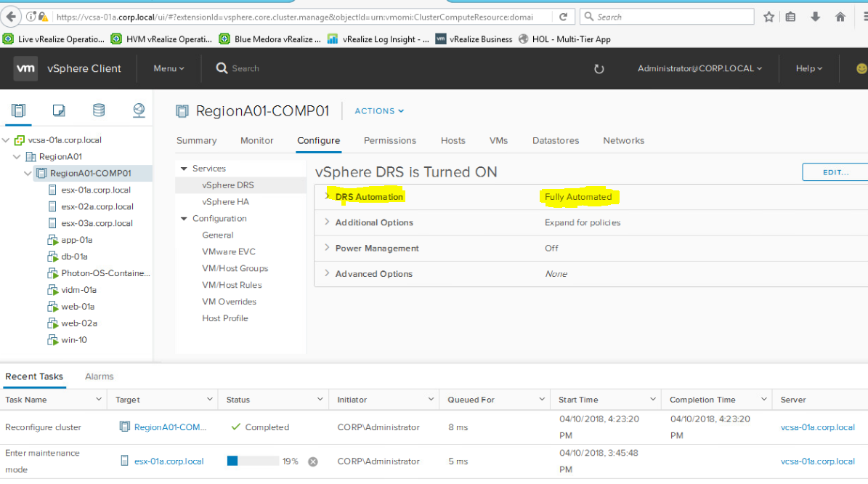Open the Menu dropdown
This screenshot has width=868, height=484.
(169, 68)
